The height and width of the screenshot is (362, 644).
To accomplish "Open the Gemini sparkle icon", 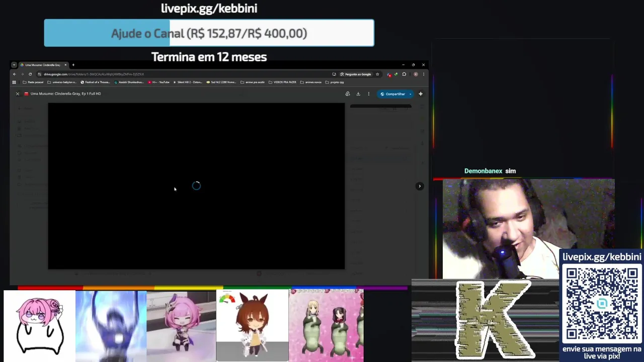I will [421, 94].
